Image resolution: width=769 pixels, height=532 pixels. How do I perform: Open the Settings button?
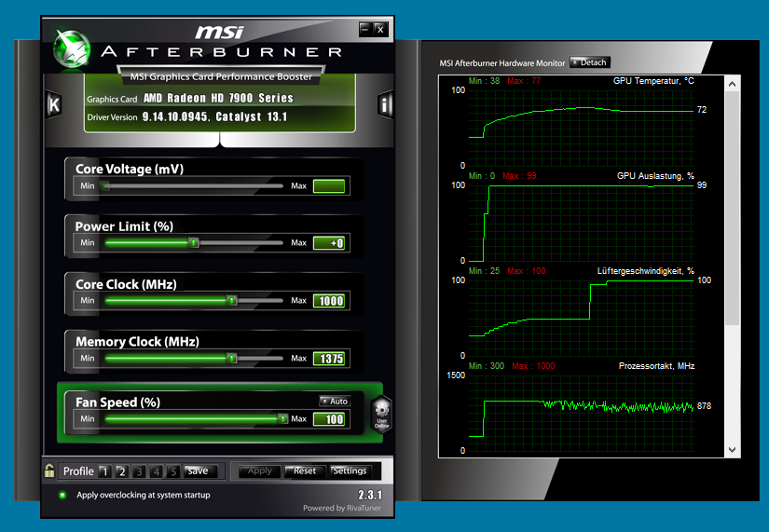click(350, 471)
